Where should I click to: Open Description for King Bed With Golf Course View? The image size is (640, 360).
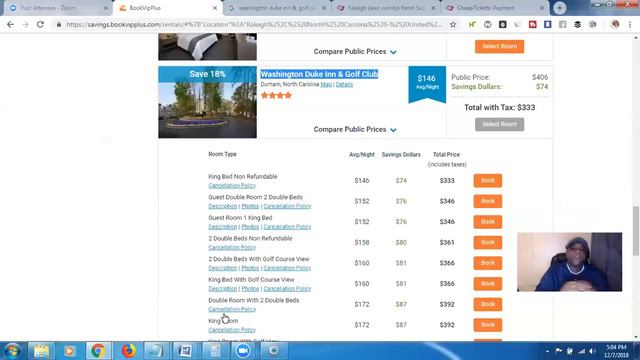point(222,289)
